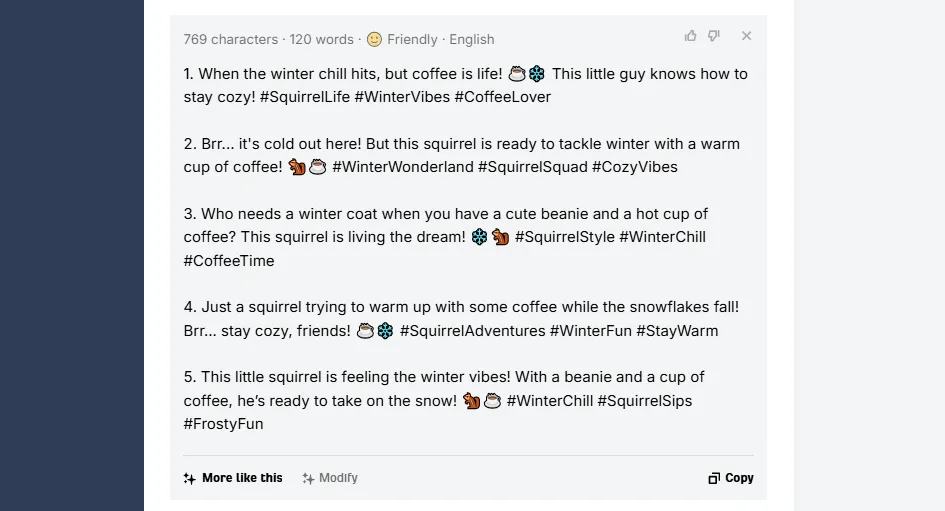Click the 120 words count text
Viewport: 945px width, 511px height.
coord(321,39)
